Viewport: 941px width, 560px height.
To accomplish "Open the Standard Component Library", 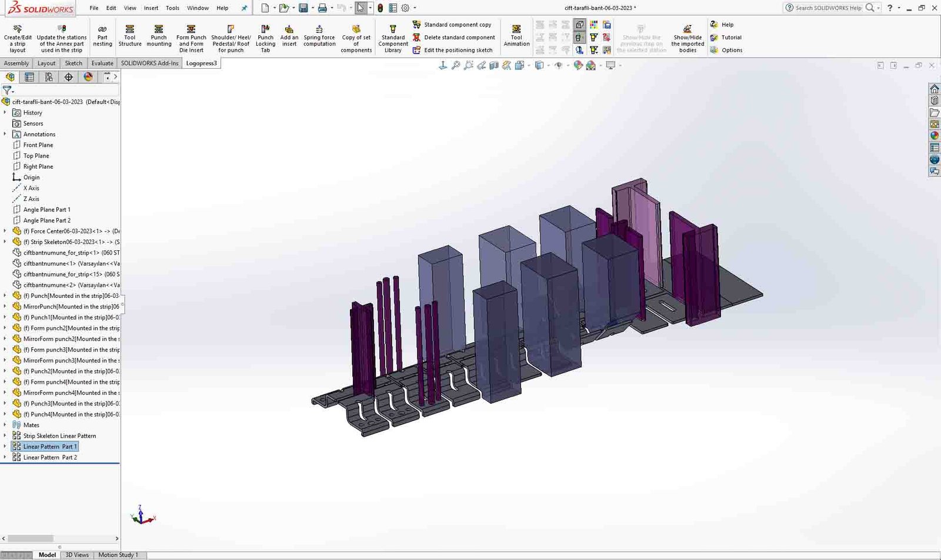I will tap(393, 38).
